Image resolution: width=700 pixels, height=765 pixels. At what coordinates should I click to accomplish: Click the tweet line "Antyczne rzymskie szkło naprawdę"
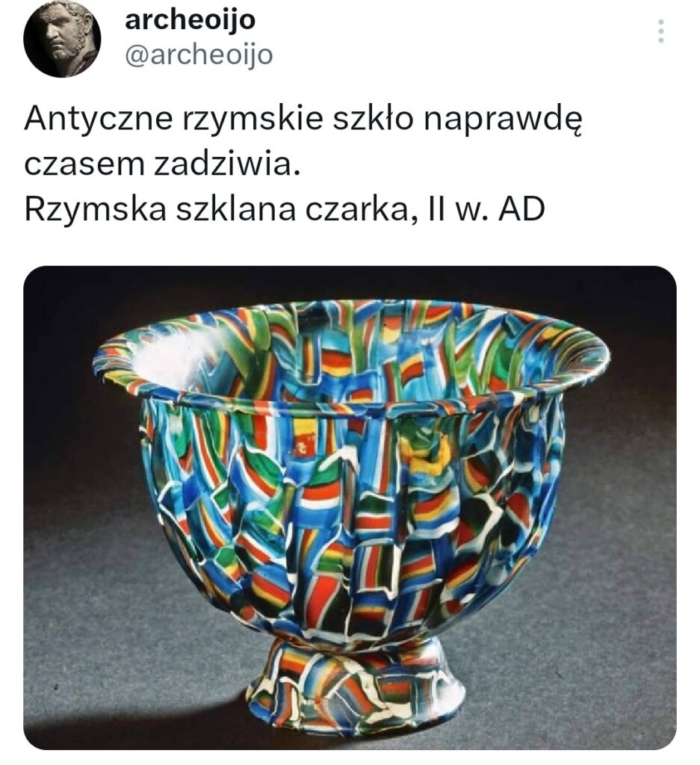click(x=303, y=120)
